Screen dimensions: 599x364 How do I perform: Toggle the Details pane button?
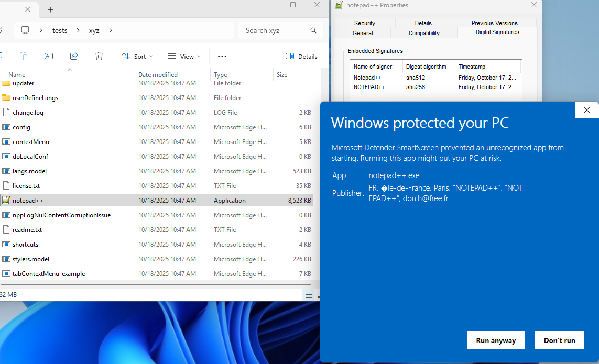point(301,56)
